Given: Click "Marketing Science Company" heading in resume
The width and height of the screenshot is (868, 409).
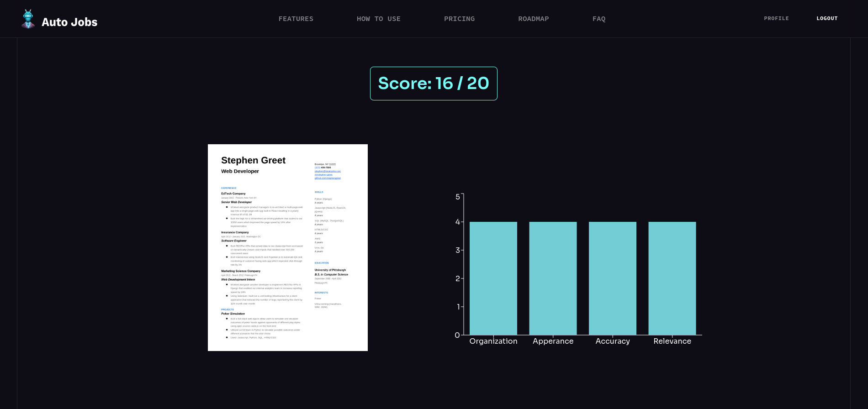Looking at the screenshot, I should pos(241,271).
